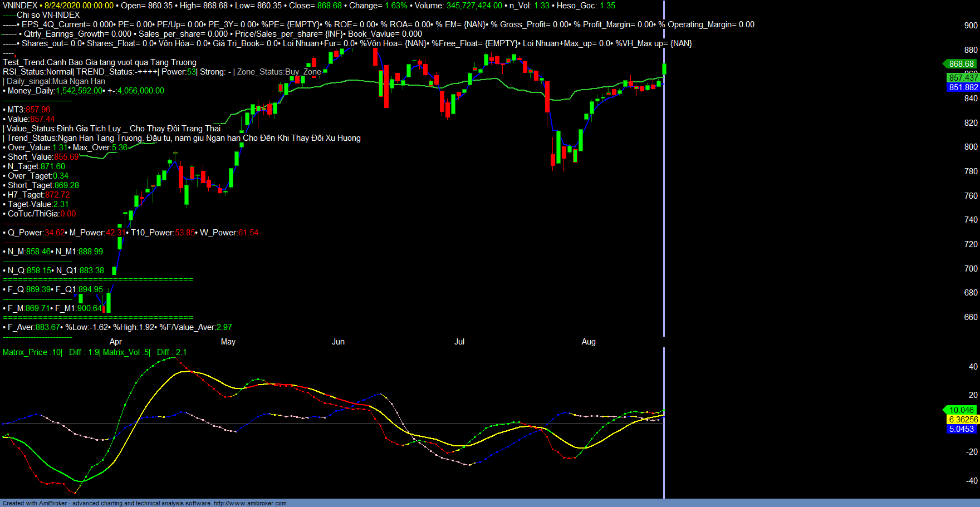Click the Matrix_Vol indicator label
This screenshot has width=980, height=507.
click(126, 352)
